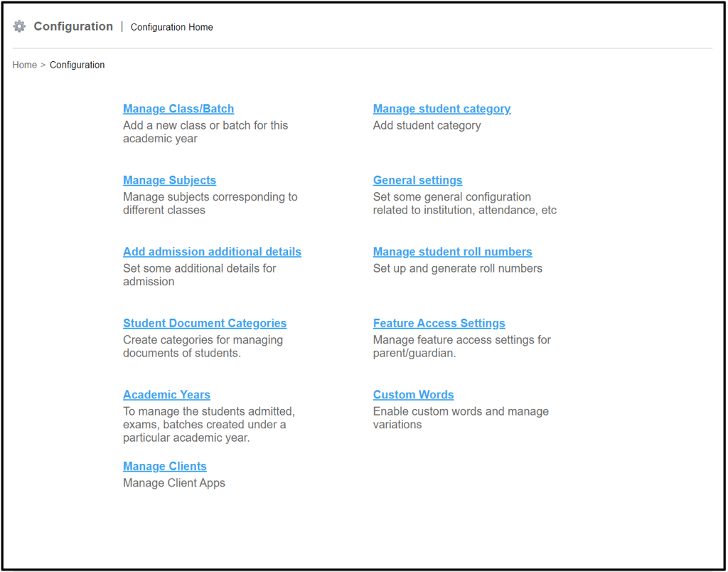Click 'Set some additional details for admission' text
Image resolution: width=728 pixels, height=572 pixels.
coord(200,275)
